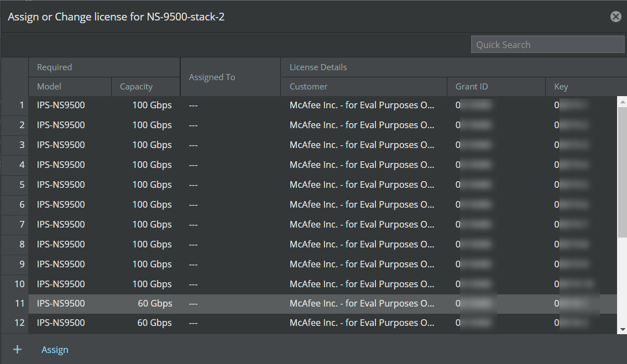Sort by the Grant ID column header
This screenshot has width=627, height=364.
[496, 87]
